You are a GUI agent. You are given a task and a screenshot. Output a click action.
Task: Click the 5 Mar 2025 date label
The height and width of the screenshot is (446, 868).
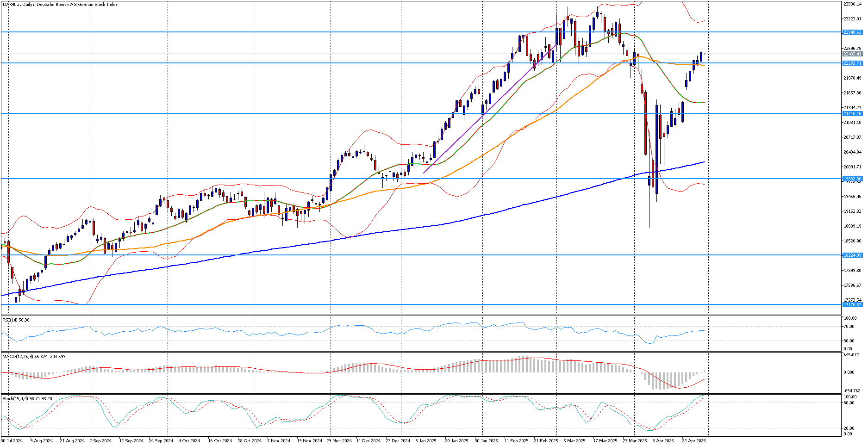click(x=575, y=441)
